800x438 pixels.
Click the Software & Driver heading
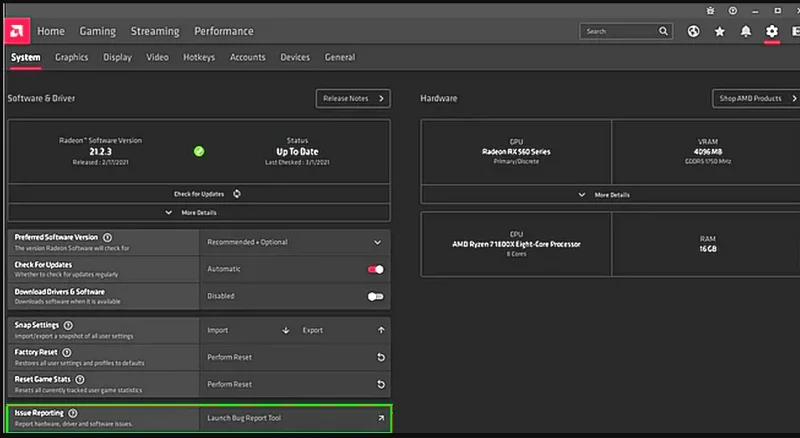tap(41, 98)
